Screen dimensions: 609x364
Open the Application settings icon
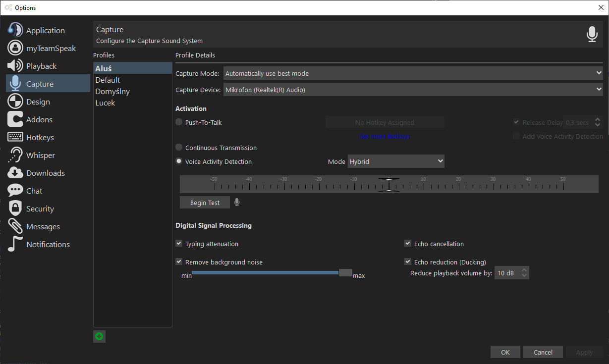tap(15, 30)
